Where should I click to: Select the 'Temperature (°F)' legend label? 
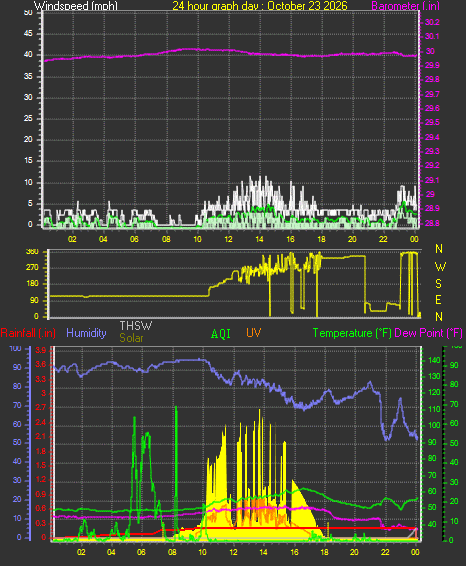click(352, 333)
